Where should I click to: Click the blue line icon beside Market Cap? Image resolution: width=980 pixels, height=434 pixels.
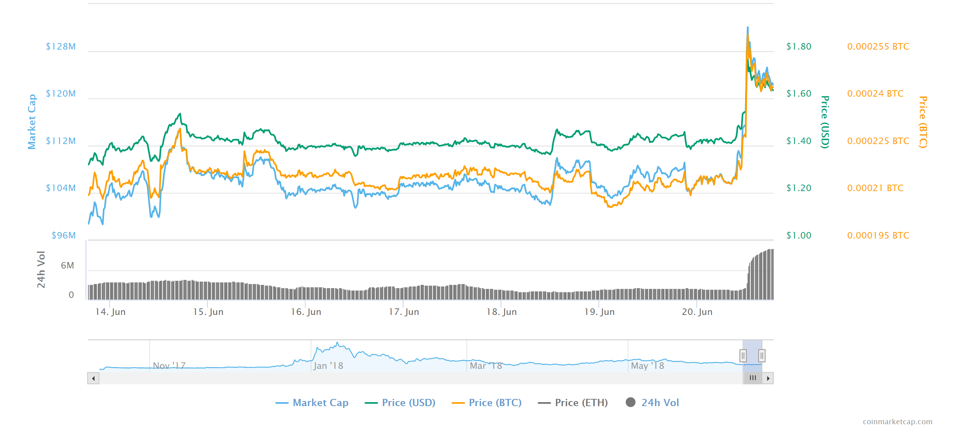pos(282,403)
